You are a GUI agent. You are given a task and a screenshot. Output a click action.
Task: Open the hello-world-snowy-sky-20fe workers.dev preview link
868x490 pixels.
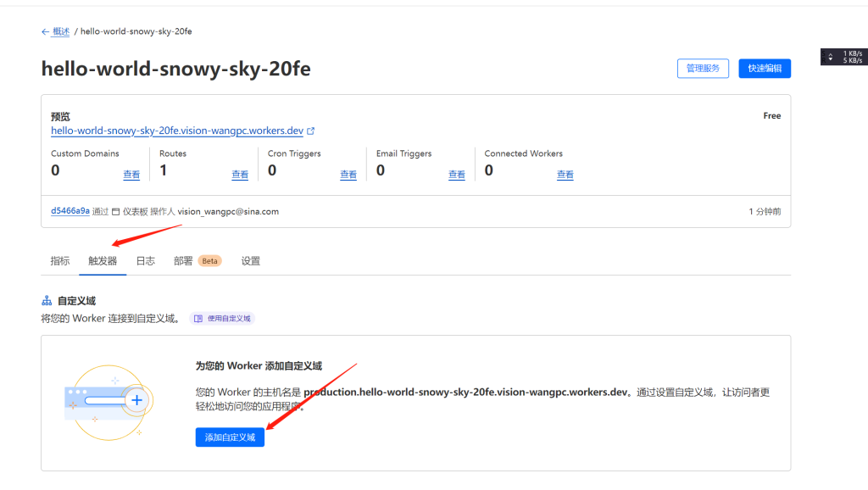point(177,131)
